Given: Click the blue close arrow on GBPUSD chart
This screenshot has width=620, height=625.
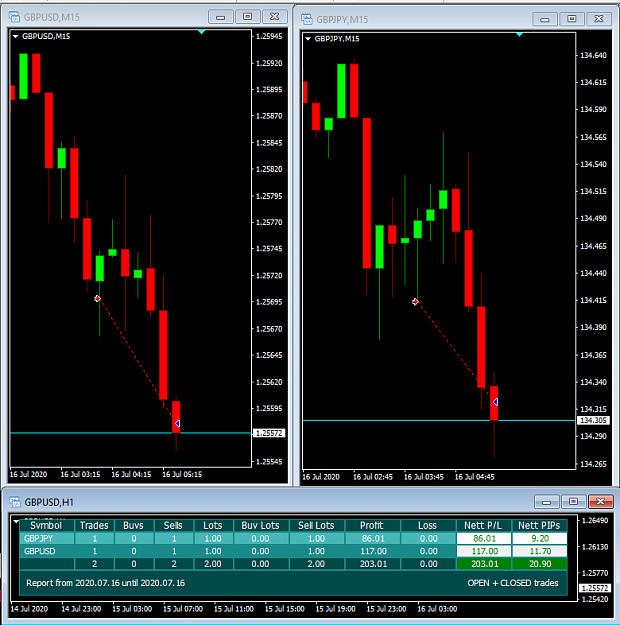Looking at the screenshot, I should click(177, 423).
